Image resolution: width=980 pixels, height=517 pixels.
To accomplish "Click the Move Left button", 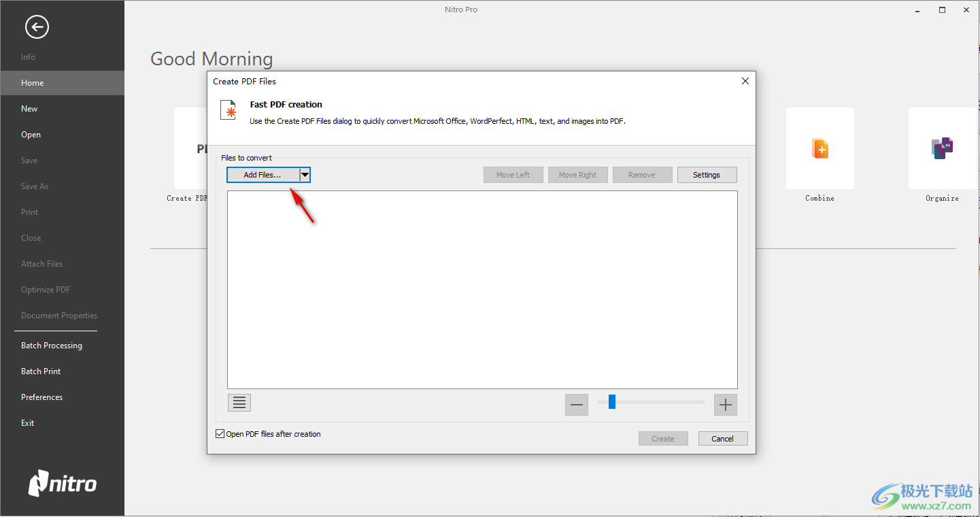I will point(513,175).
